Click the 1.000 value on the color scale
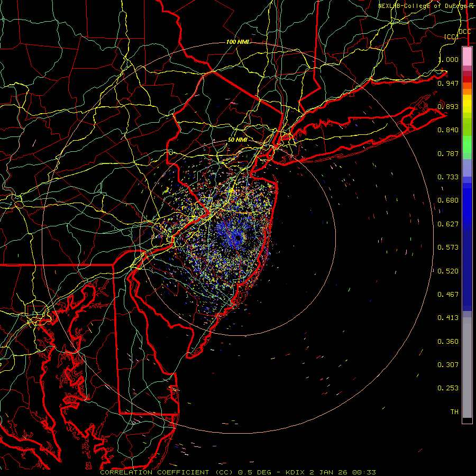 click(448, 59)
